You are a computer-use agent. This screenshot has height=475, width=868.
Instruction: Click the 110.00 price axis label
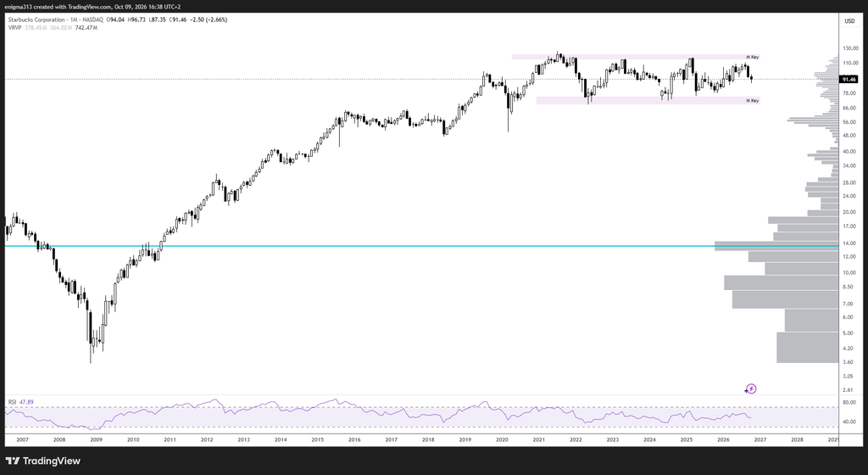[850, 64]
